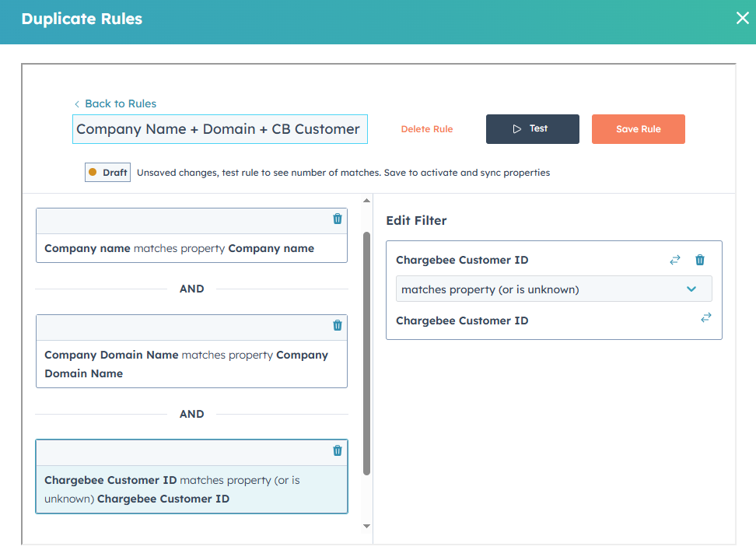Click the scroll up arrow in filter list
756x557 pixels.
pyautogui.click(x=367, y=201)
